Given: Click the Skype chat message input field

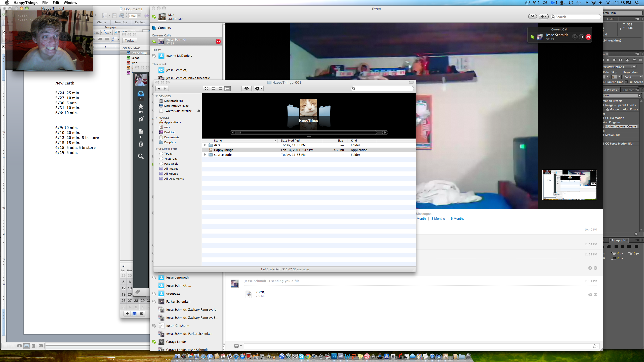Looking at the screenshot, I should [418, 346].
